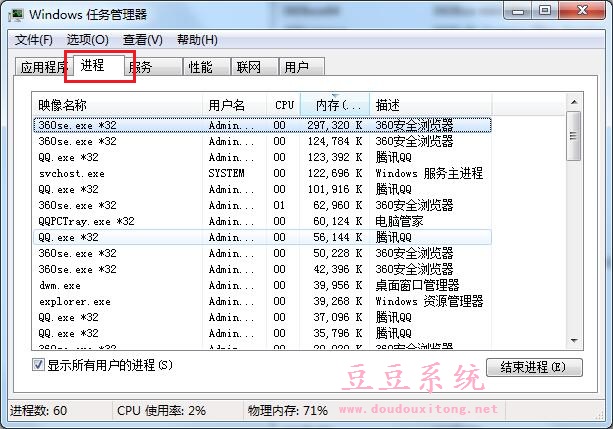Select 360se.exe process using 297,320 K
Viewport: 613px width, 429px height.
pyautogui.click(x=262, y=125)
